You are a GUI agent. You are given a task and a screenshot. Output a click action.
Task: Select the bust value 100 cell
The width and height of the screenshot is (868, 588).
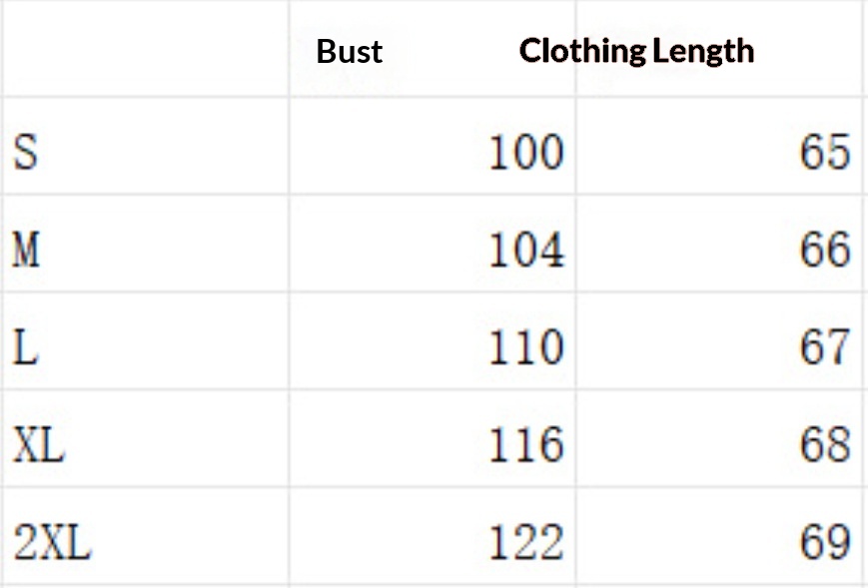(433, 147)
